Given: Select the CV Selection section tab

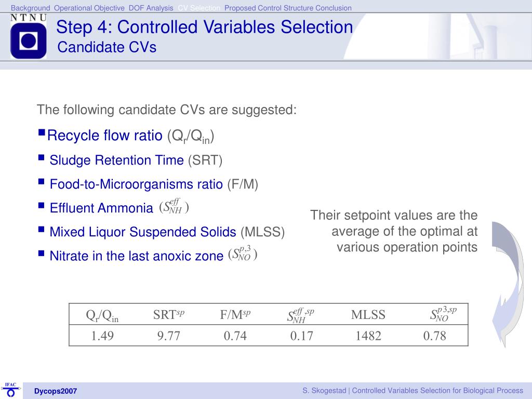Looking at the screenshot, I should pos(198,8).
